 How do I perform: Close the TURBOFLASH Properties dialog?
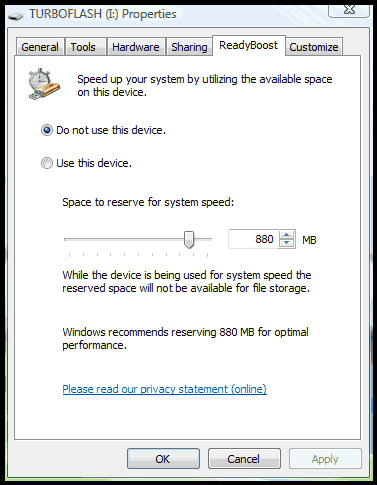tap(349, 10)
